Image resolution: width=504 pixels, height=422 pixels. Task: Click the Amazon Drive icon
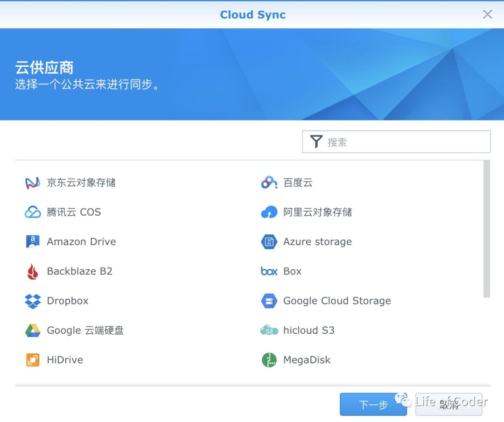pyautogui.click(x=33, y=242)
